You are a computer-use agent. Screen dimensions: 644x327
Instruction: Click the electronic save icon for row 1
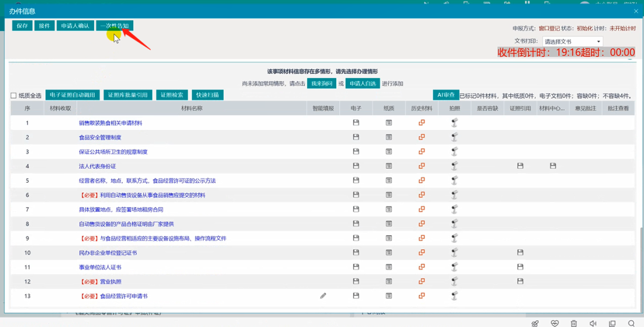[355, 122]
